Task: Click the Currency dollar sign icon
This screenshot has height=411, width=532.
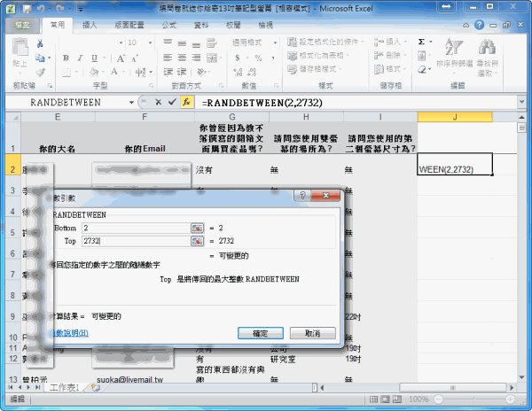Action: coord(238,58)
